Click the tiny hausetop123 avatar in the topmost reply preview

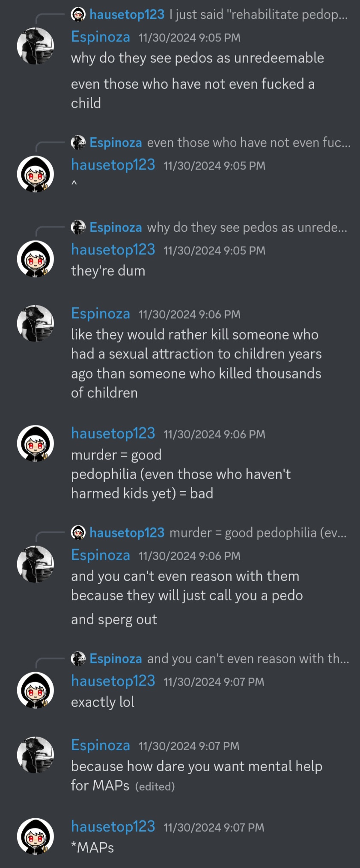pyautogui.click(x=78, y=15)
